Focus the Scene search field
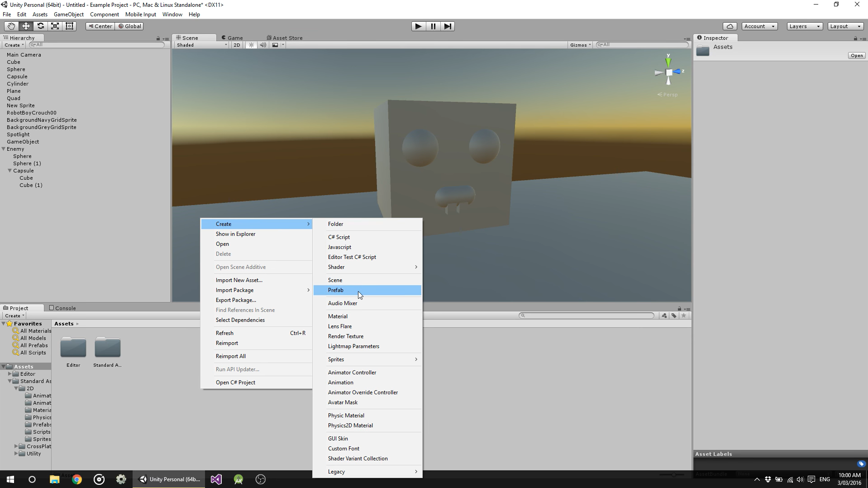Viewport: 868px width, 488px height. (642, 45)
